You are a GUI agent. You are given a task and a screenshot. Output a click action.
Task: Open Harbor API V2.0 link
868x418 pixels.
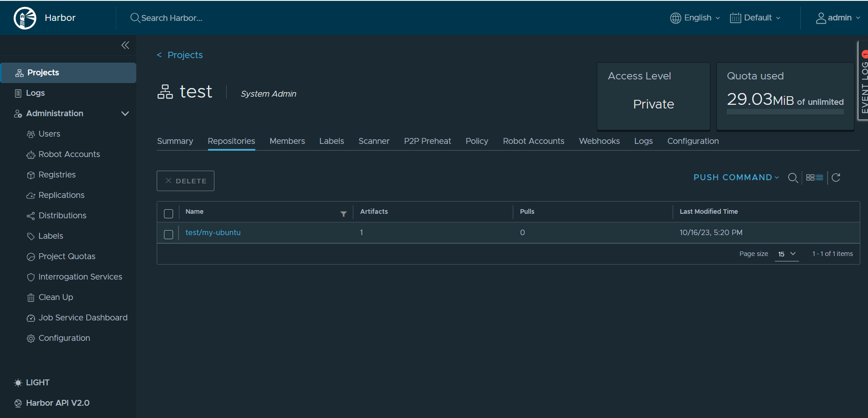click(58, 403)
